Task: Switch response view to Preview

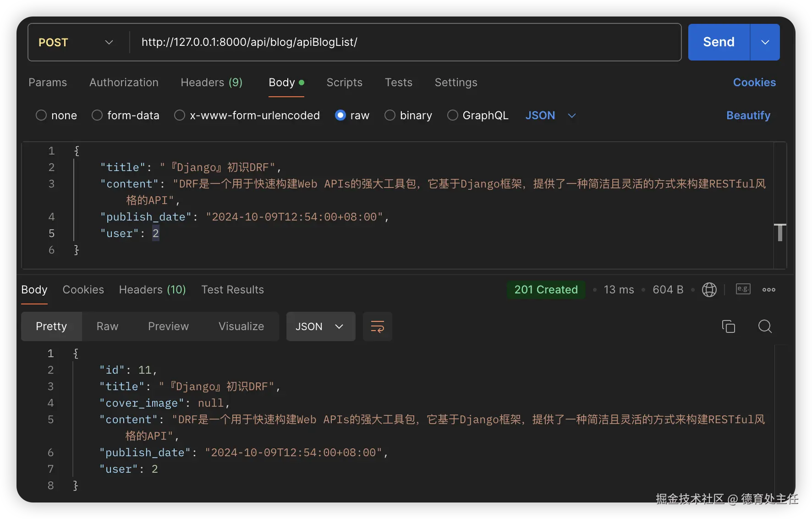Action: pyautogui.click(x=169, y=326)
